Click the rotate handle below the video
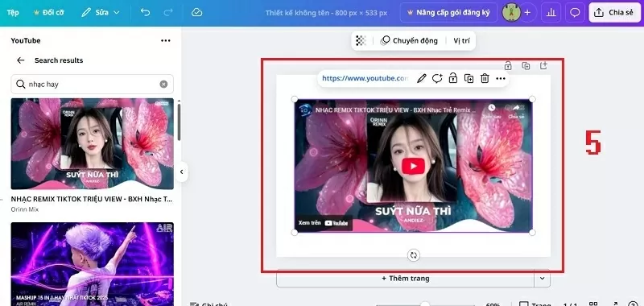The image size is (644, 306). tap(413, 255)
